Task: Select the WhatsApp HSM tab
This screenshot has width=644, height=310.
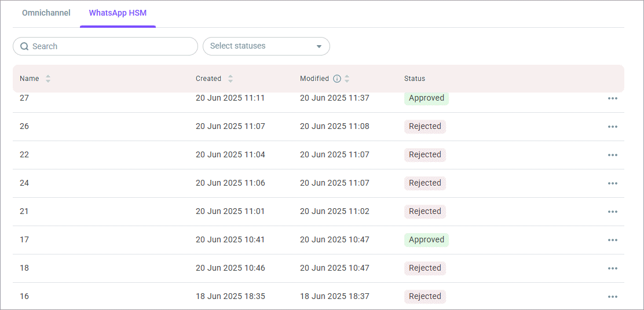Action: coord(118,13)
